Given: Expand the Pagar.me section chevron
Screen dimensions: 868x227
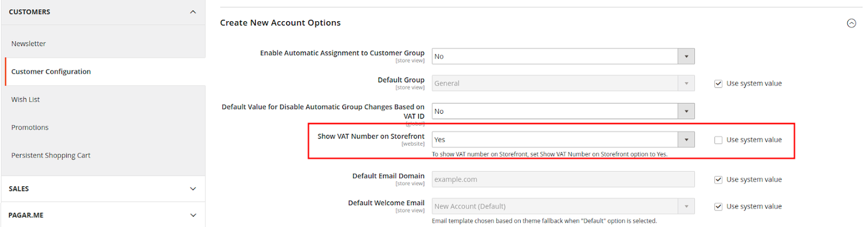Looking at the screenshot, I should pos(193,215).
